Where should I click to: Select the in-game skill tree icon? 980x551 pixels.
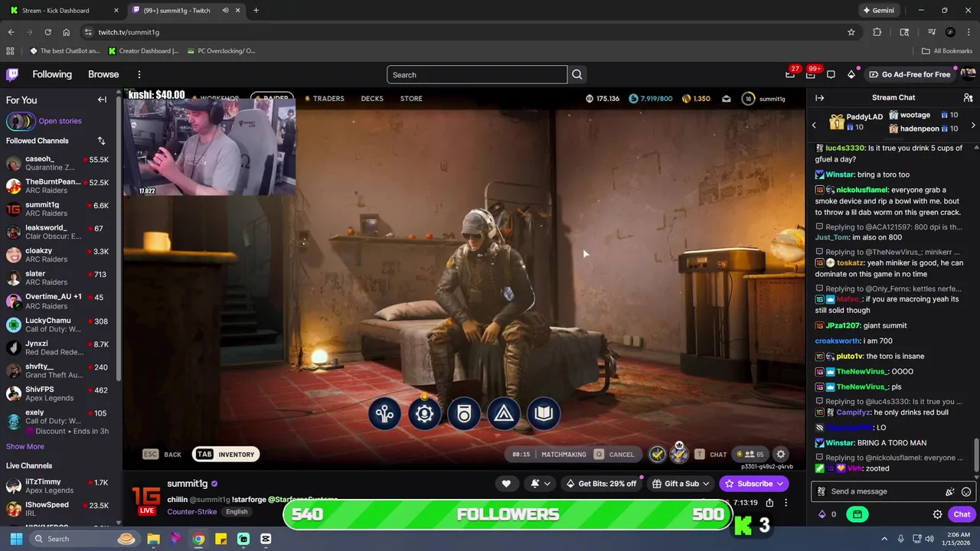384,414
